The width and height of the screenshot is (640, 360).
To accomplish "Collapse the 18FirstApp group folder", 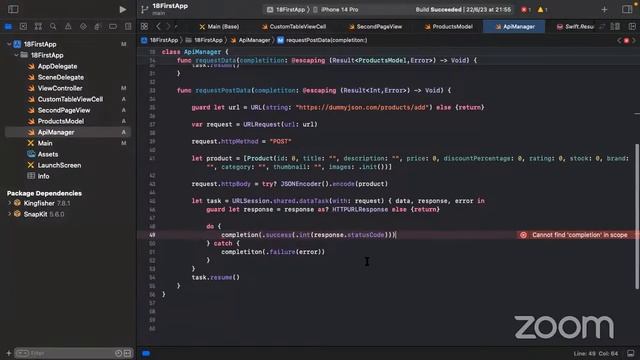I will pyautogui.click(x=16, y=55).
